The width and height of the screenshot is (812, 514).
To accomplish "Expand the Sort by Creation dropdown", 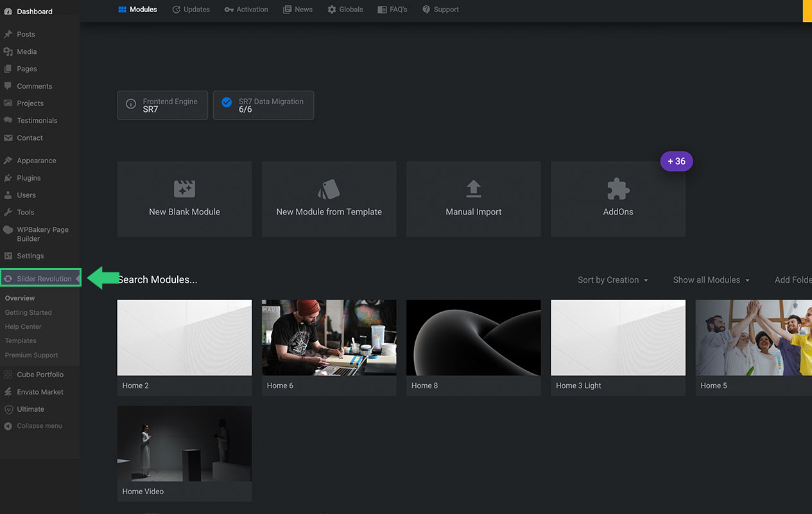I will (x=612, y=280).
